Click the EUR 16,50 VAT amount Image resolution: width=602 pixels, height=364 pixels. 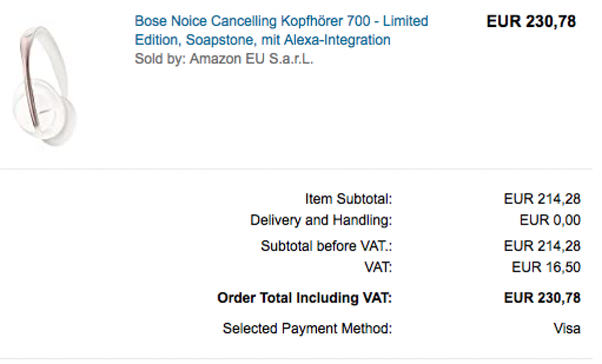[546, 268]
